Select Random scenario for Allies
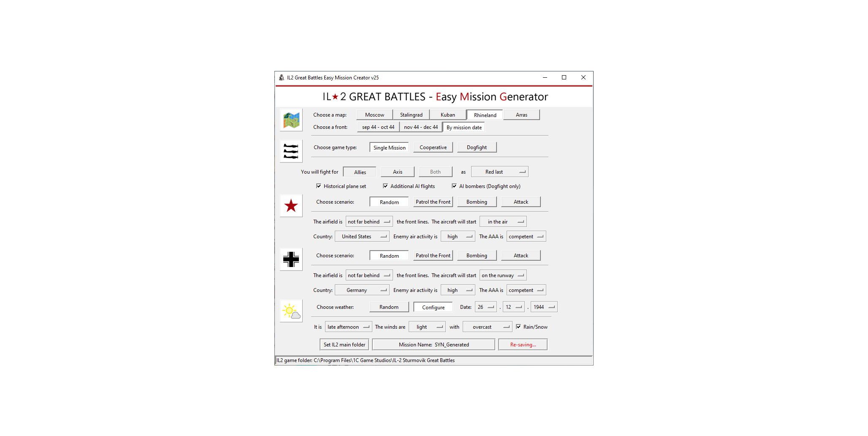 coord(389,202)
